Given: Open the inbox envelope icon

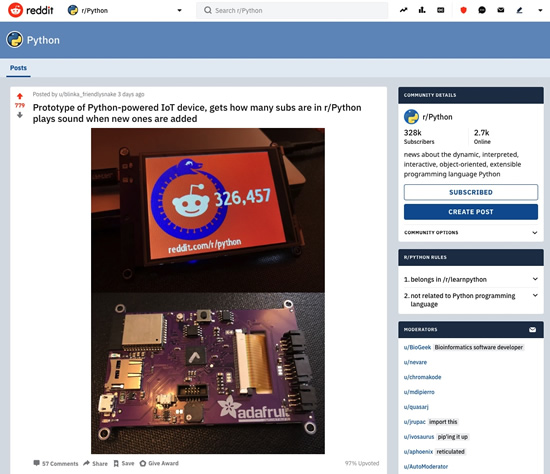Looking at the screenshot, I should [x=501, y=10].
